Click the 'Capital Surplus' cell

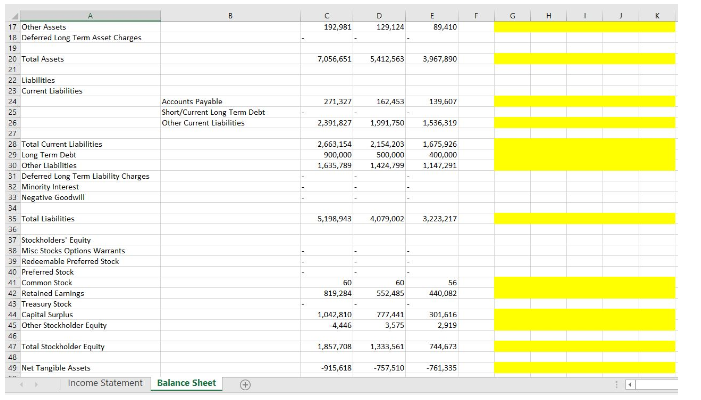(x=90, y=315)
